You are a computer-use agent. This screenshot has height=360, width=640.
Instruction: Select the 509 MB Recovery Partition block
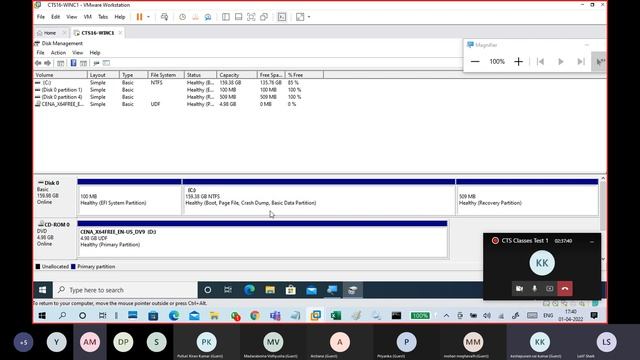[527, 197]
